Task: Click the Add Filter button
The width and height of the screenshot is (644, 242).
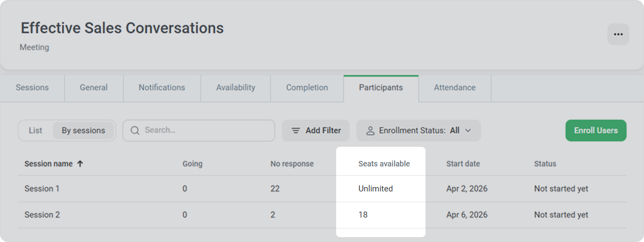Action: (316, 131)
